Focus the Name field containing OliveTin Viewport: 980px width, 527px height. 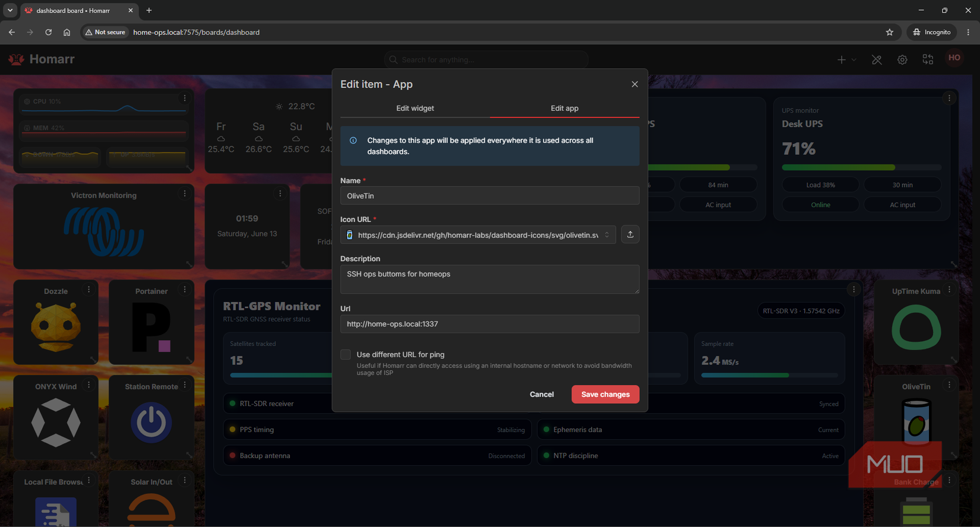490,196
